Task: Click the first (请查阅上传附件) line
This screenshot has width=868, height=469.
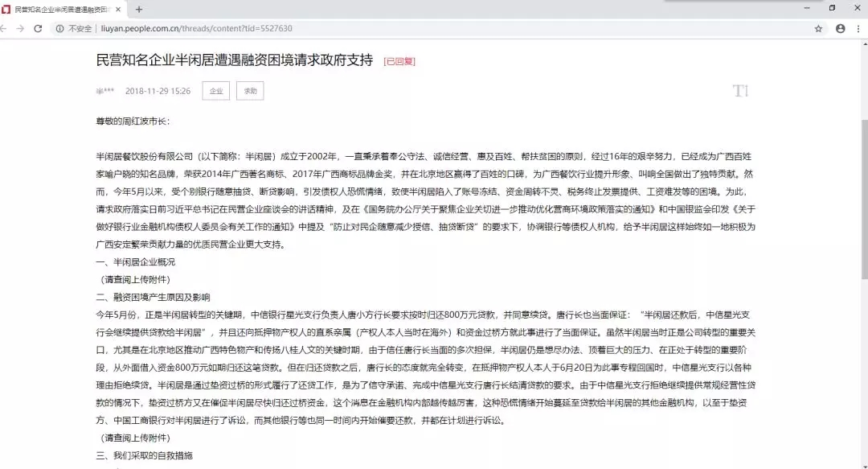Action: click(135, 279)
